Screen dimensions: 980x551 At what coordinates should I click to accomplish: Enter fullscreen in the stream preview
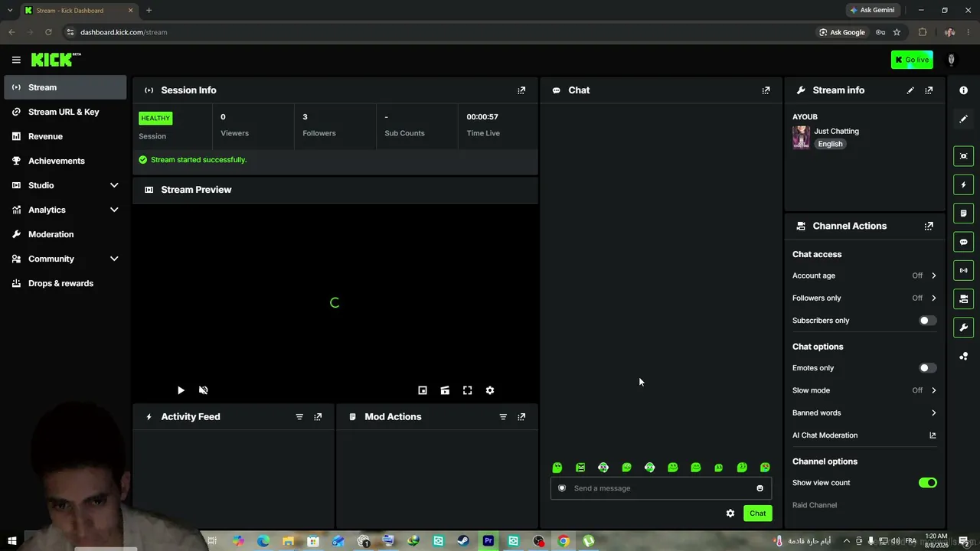pyautogui.click(x=467, y=390)
